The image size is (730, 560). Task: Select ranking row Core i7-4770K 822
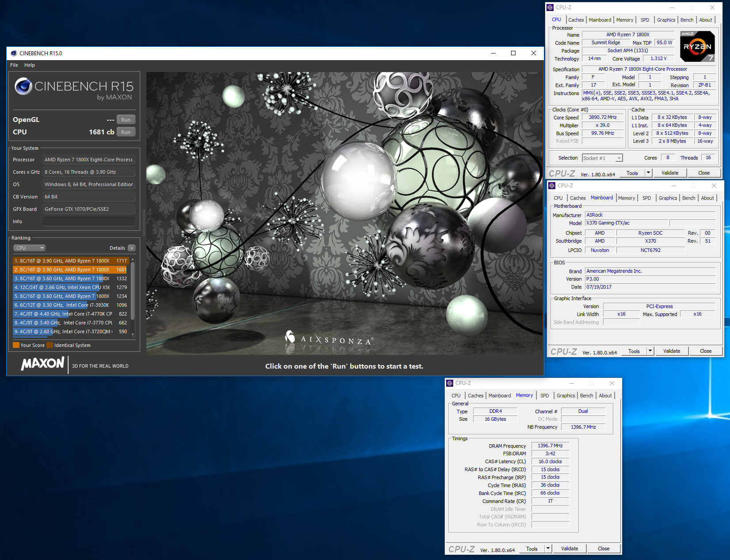click(70, 314)
